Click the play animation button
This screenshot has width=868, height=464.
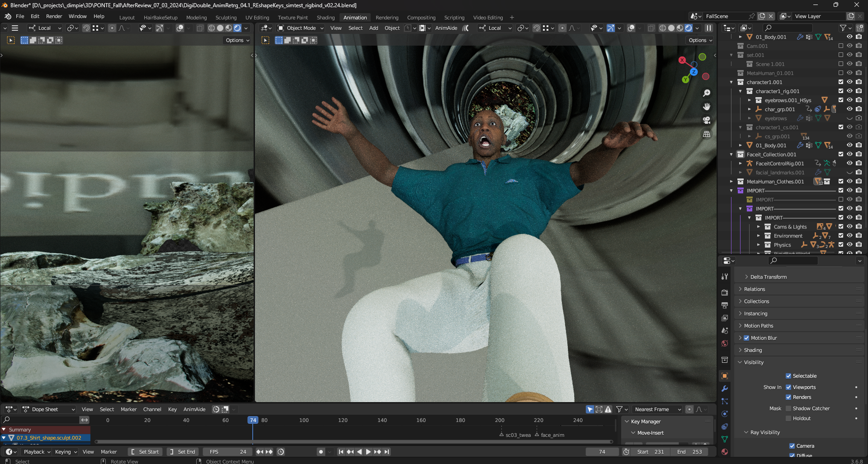click(x=368, y=452)
